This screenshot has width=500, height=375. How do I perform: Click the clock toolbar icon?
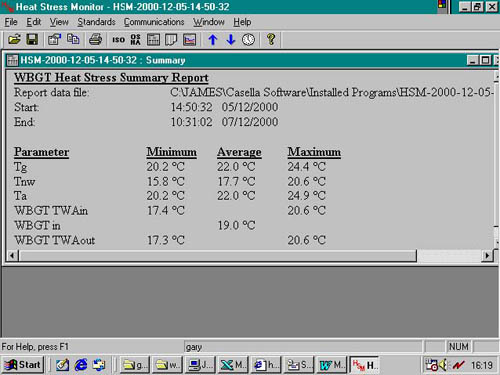tap(248, 40)
